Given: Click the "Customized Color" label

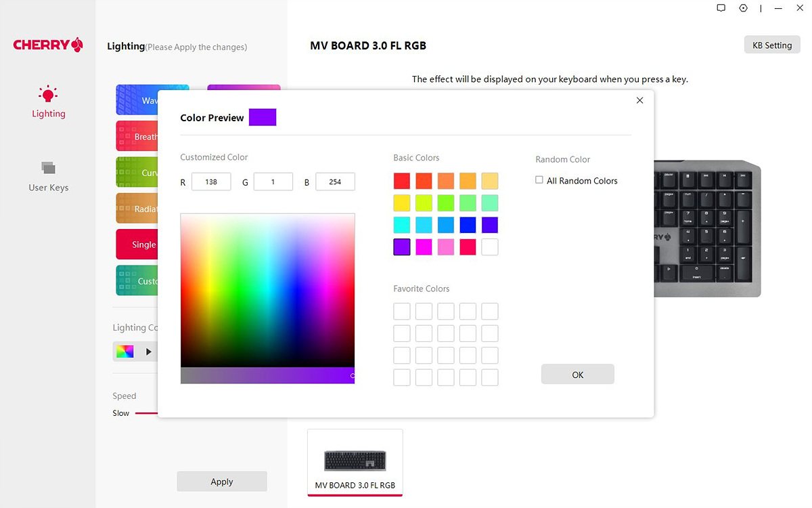Looking at the screenshot, I should click(x=214, y=157).
